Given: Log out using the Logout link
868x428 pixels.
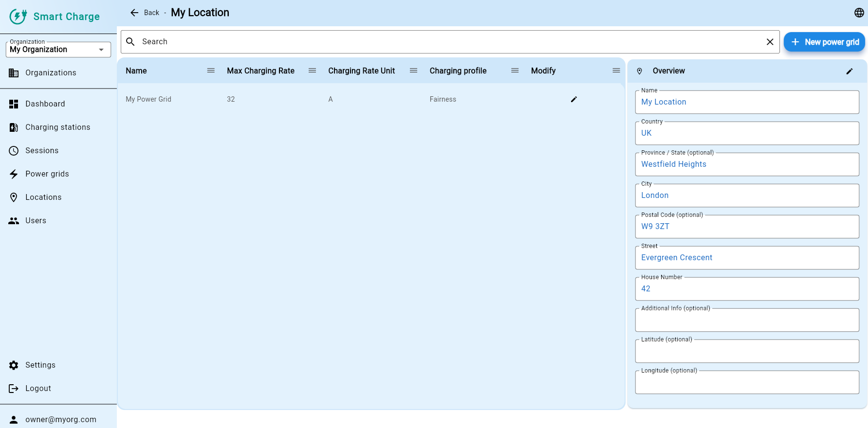Looking at the screenshot, I should point(38,389).
